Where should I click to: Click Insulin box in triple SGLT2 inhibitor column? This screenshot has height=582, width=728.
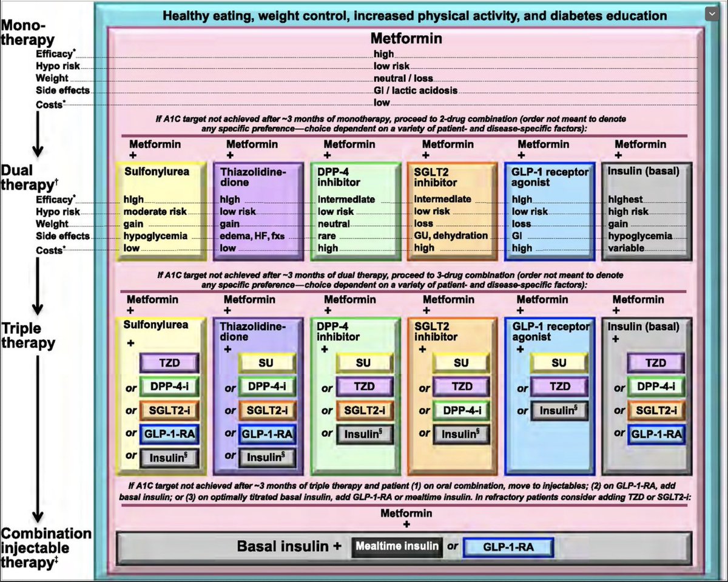click(462, 434)
